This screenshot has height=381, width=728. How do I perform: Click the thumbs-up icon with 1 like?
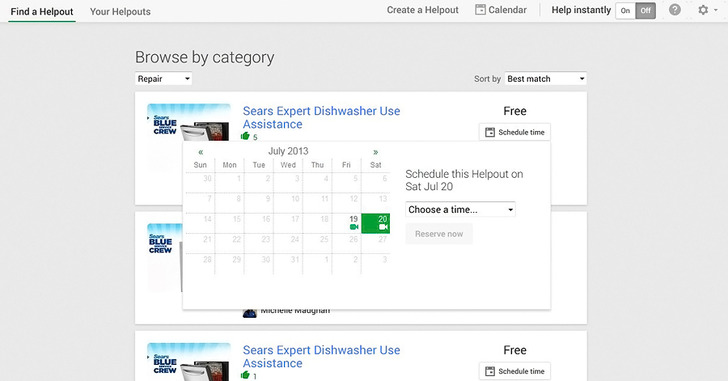[245, 375]
